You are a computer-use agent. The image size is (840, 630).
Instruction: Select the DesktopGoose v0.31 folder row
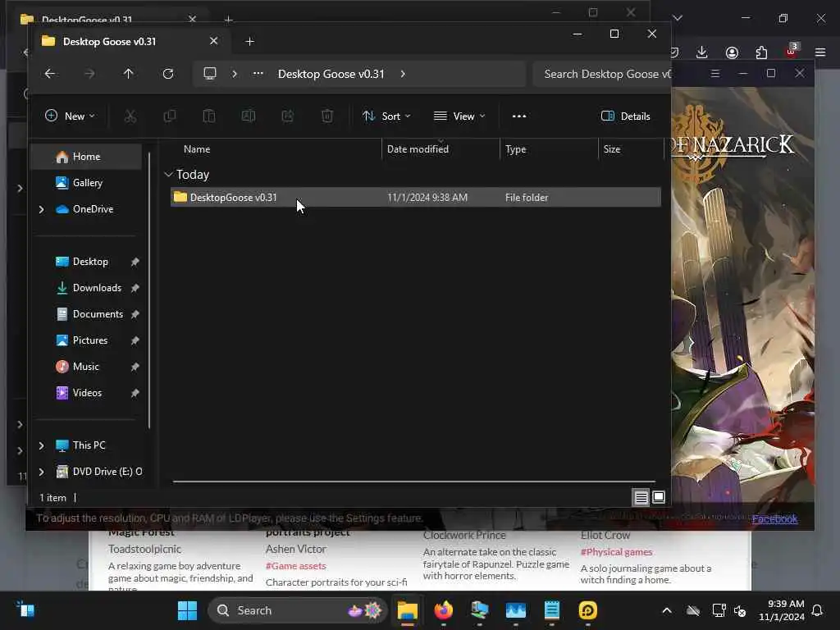point(415,197)
